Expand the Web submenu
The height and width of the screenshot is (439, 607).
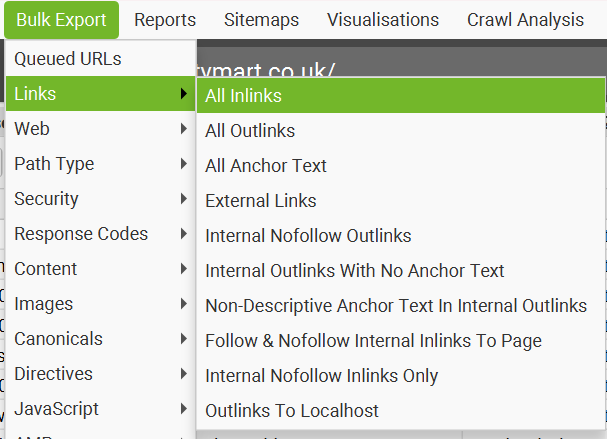tap(100, 129)
